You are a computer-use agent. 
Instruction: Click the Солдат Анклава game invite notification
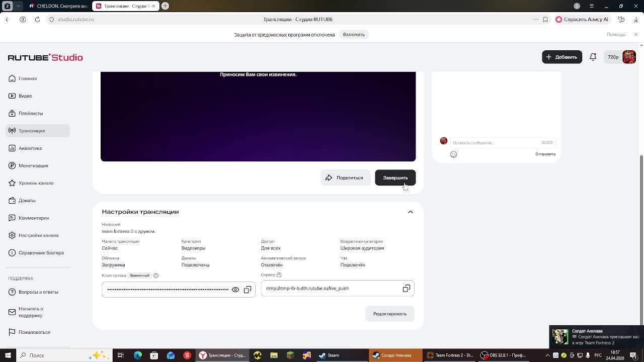pos(596,337)
